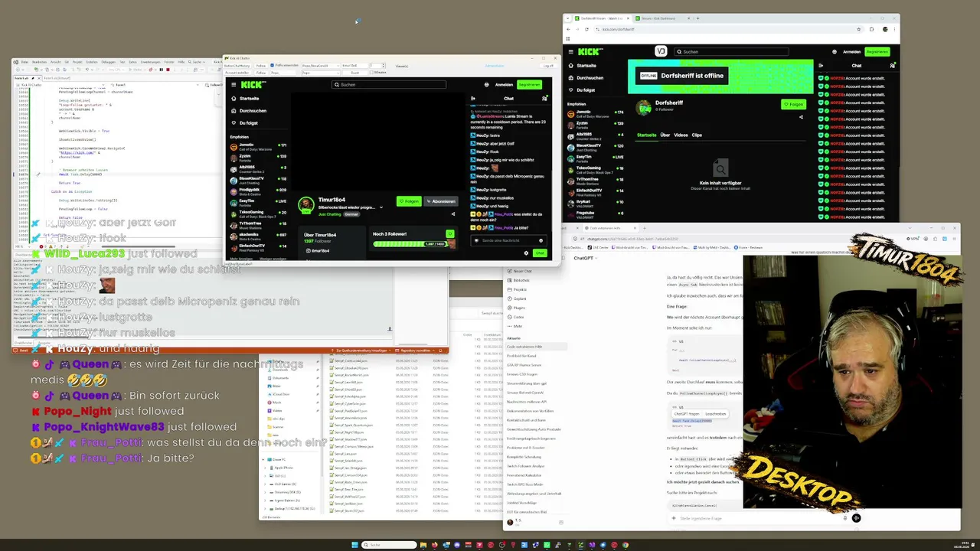The width and height of the screenshot is (980, 551).
Task: Click Folgen button on Dorfsheriff channel
Action: click(x=793, y=104)
